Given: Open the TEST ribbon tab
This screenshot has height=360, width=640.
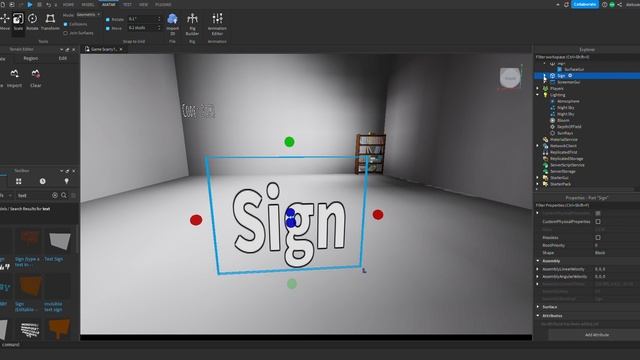Looking at the screenshot, I should click(127, 4).
